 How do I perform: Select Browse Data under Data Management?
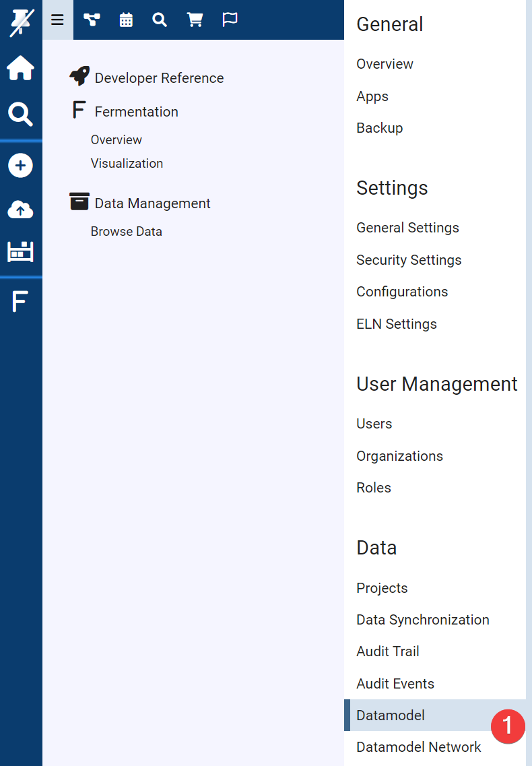[127, 232]
